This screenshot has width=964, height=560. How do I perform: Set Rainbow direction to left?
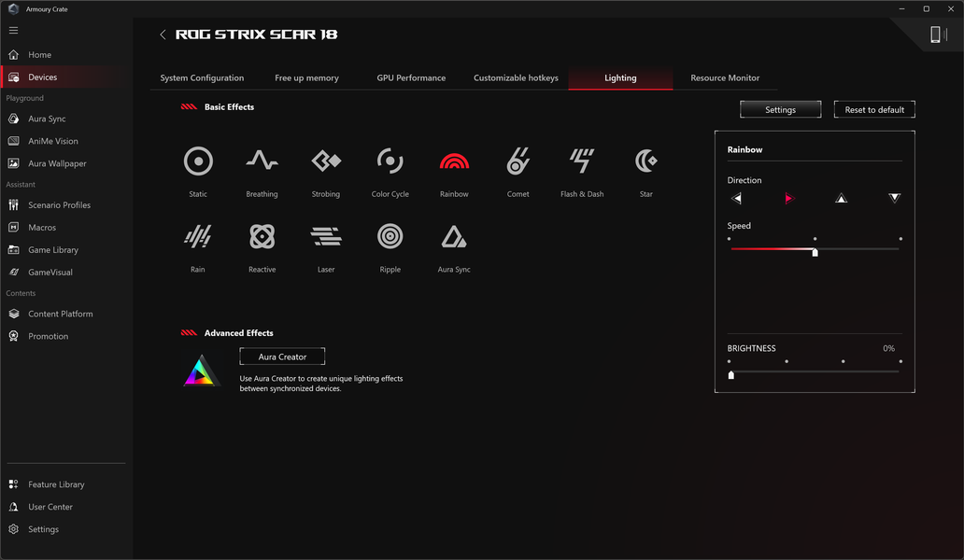(736, 198)
